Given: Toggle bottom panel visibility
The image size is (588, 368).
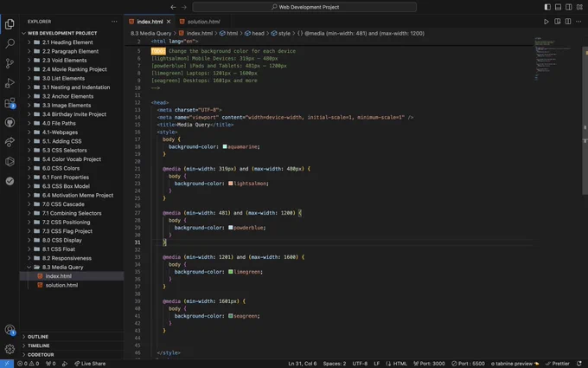Looking at the screenshot, I should [558, 7].
